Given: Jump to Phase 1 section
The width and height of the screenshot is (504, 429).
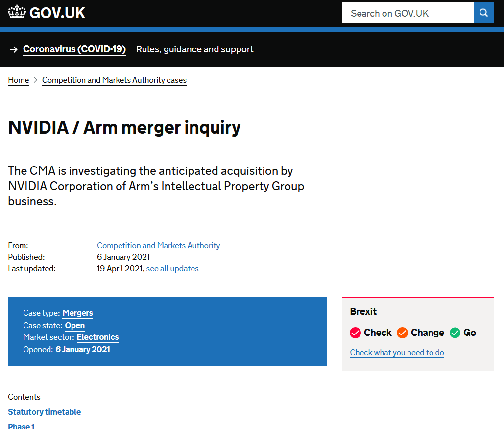Looking at the screenshot, I should (x=21, y=426).
